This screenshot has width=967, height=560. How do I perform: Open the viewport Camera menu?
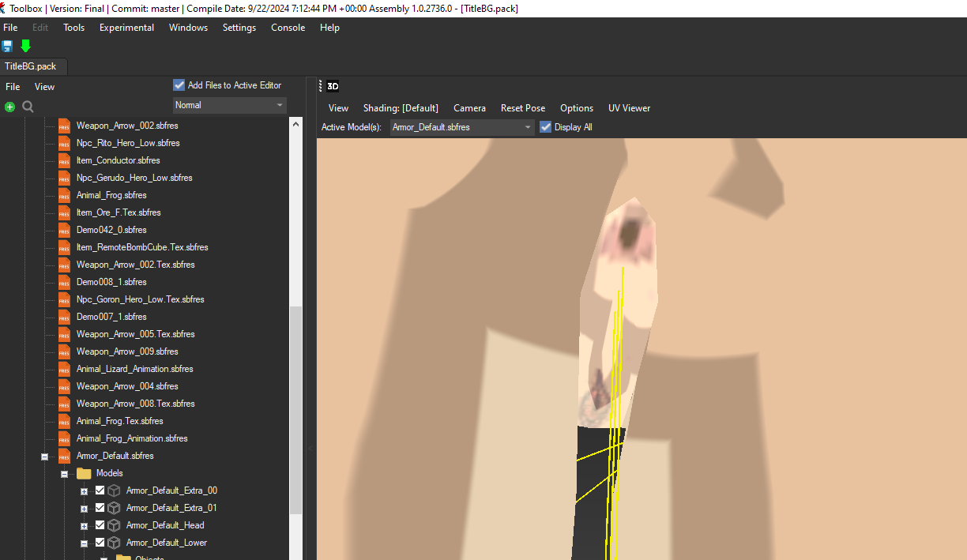click(469, 108)
